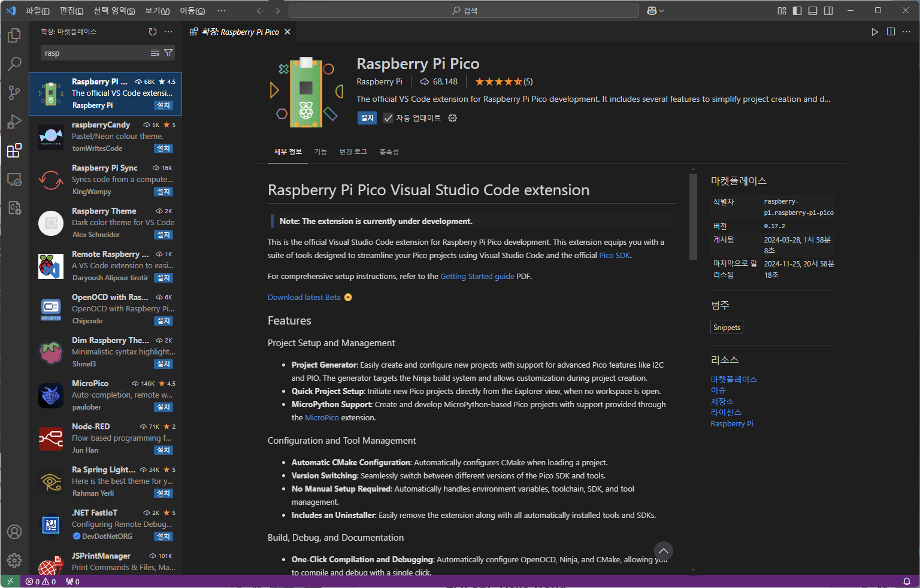Screen dimensions: 920x588
Task: Clear the extensions search results
Action: pos(155,53)
